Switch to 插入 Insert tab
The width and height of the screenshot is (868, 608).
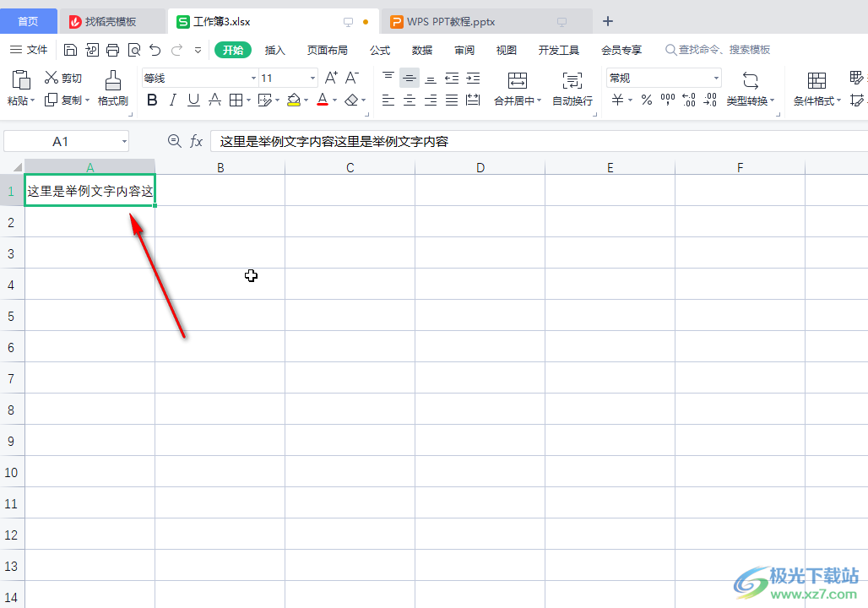(x=274, y=51)
